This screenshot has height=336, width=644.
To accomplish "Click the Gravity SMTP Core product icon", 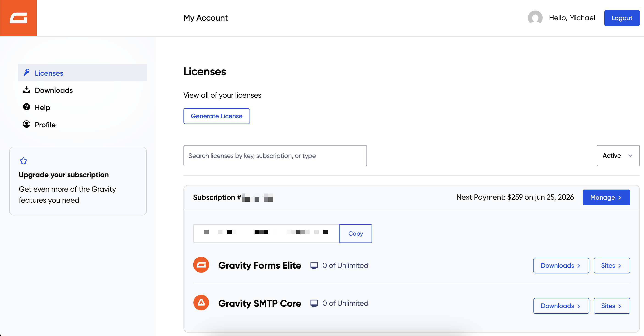I will coord(201,303).
